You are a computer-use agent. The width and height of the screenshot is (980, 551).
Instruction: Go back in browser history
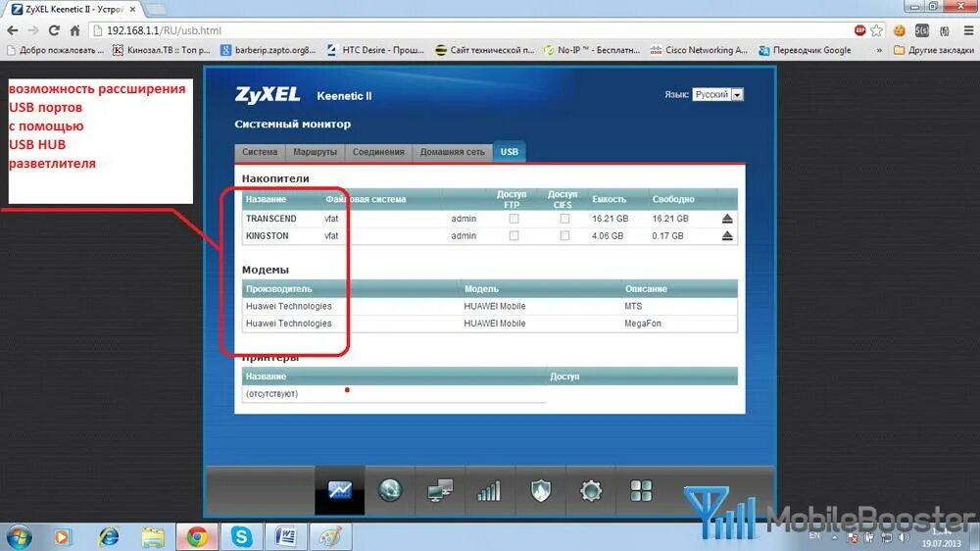pyautogui.click(x=12, y=30)
